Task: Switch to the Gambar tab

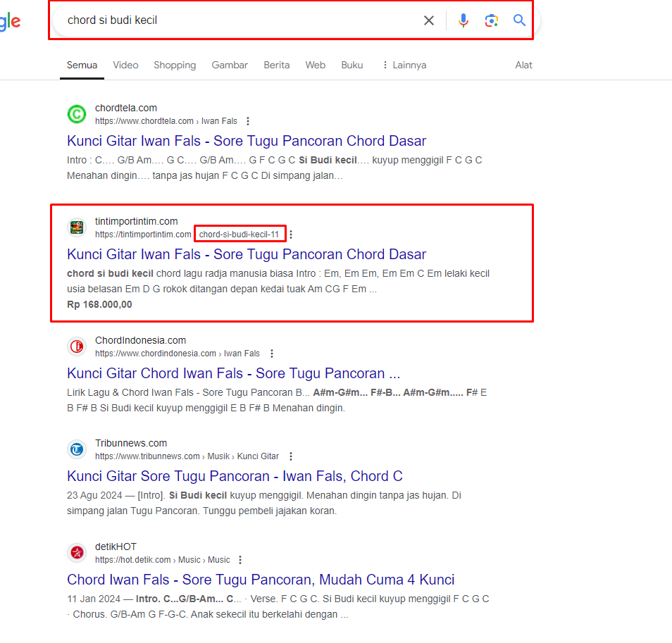Action: tap(230, 65)
